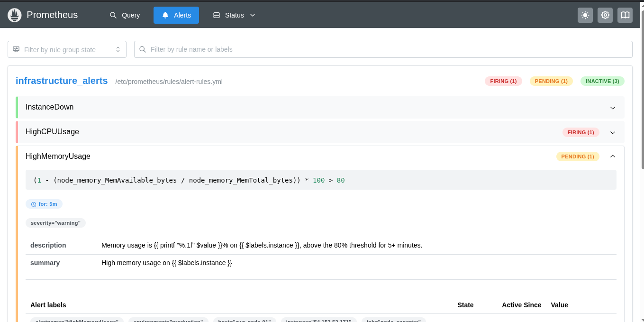The image size is (644, 322).
Task: Click the Prometheus fire logo
Action: [x=14, y=15]
